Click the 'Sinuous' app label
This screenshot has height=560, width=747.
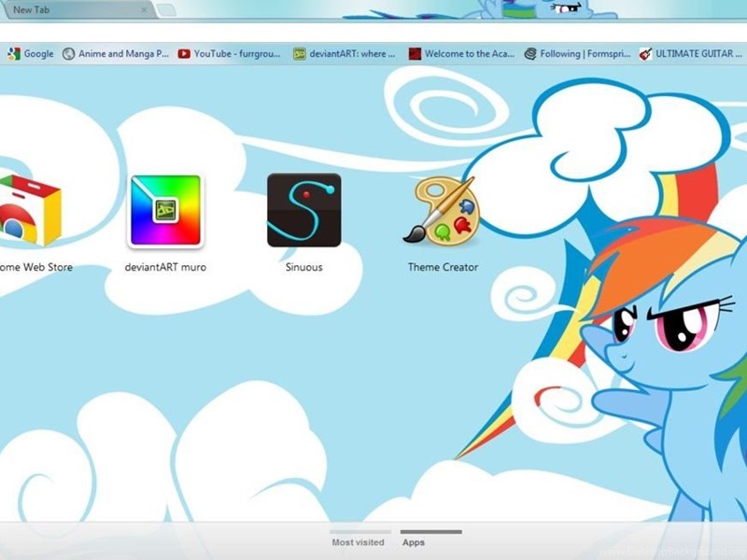click(304, 267)
